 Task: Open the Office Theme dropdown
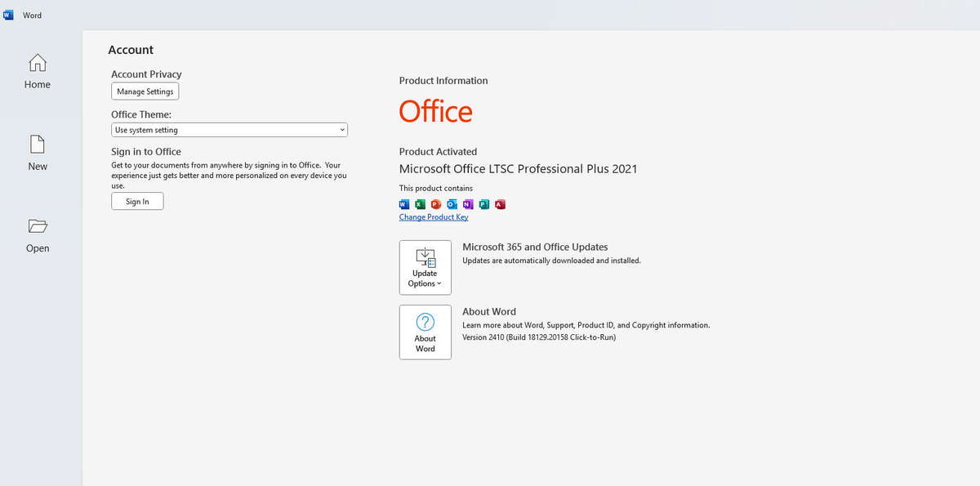(229, 130)
